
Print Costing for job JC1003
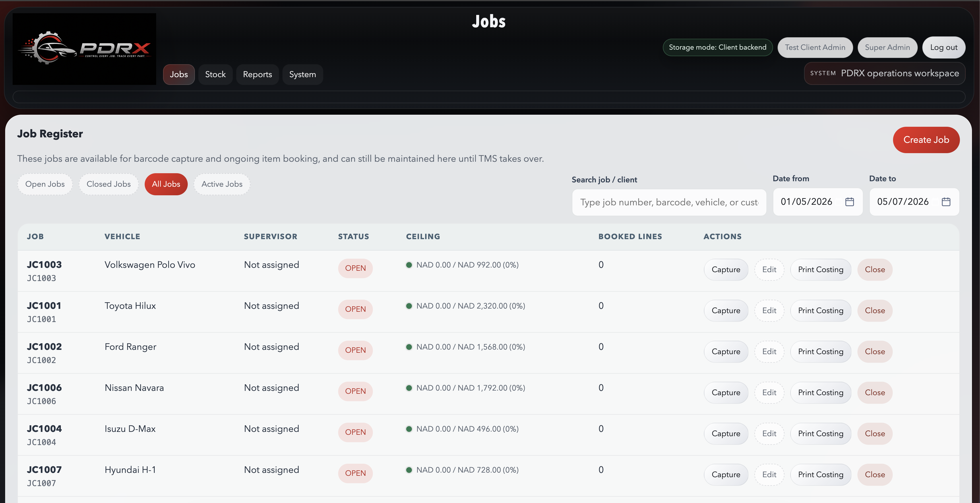(821, 270)
